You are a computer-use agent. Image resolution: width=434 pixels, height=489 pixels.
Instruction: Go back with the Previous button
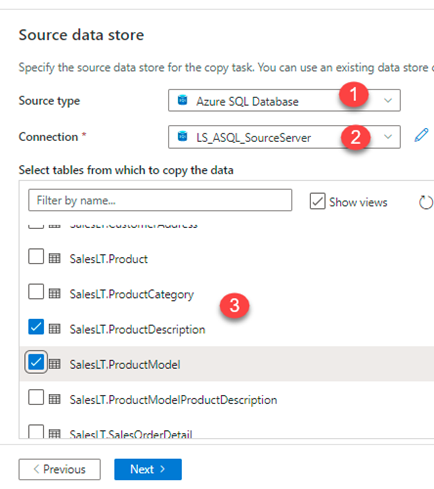tap(60, 469)
